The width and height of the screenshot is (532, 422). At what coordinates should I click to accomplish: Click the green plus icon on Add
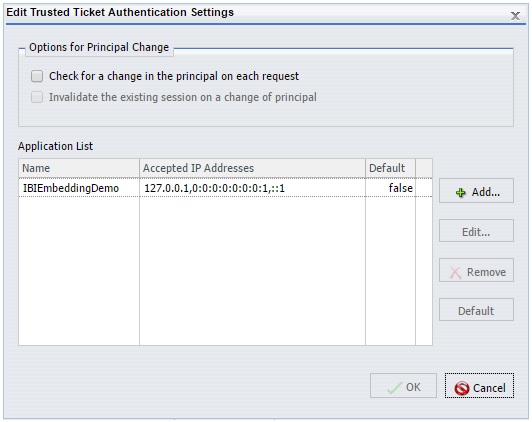(x=460, y=193)
